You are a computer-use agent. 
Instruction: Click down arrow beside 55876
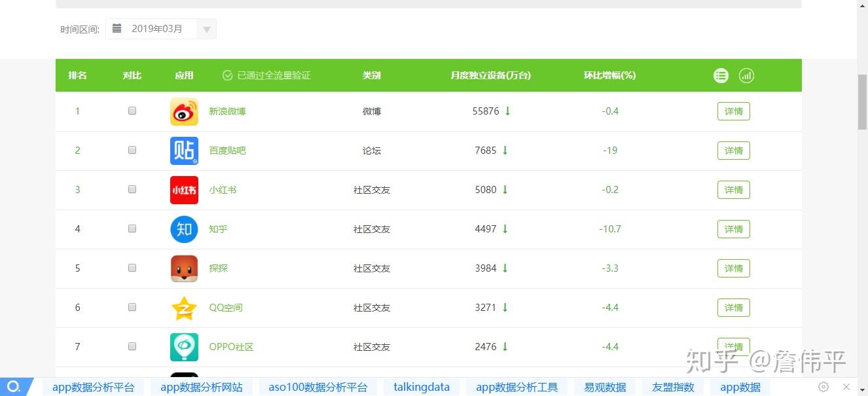coord(507,111)
